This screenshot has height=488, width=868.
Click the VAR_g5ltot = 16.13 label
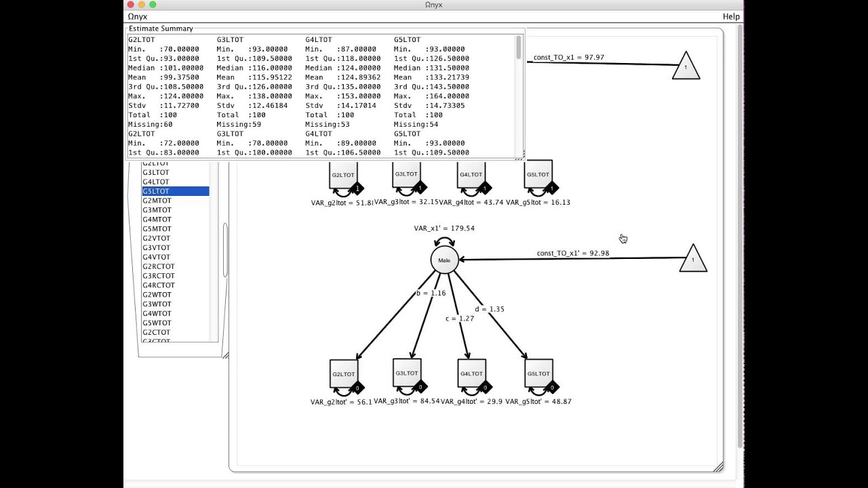[x=538, y=203]
